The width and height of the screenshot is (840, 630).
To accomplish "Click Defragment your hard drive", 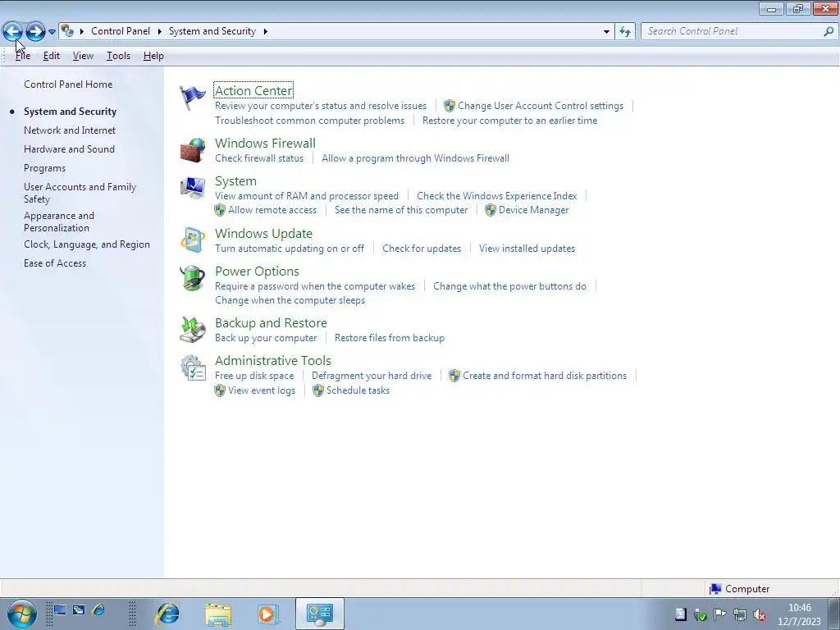I will (x=372, y=376).
